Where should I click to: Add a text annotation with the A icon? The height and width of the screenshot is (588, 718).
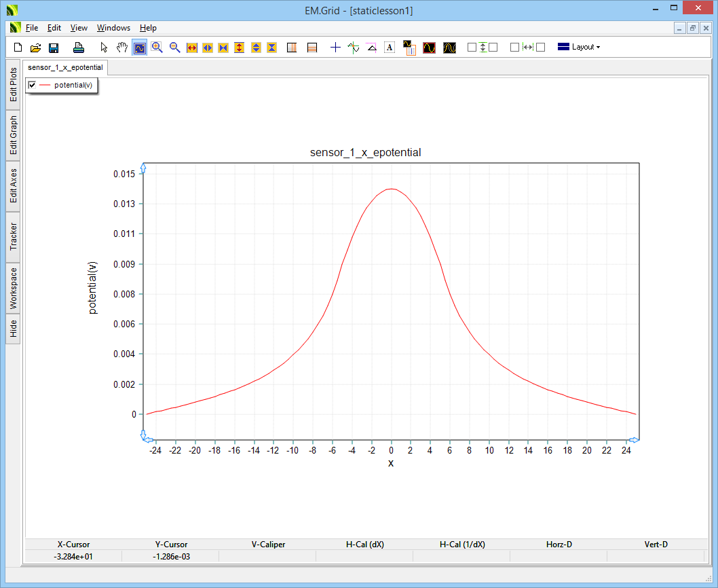click(389, 48)
